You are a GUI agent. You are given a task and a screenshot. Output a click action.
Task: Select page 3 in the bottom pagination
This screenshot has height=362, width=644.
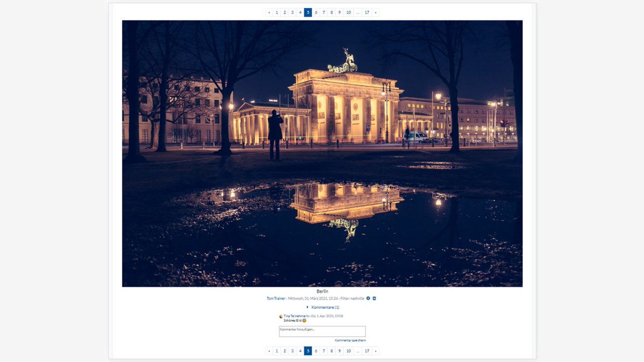pyautogui.click(x=292, y=351)
